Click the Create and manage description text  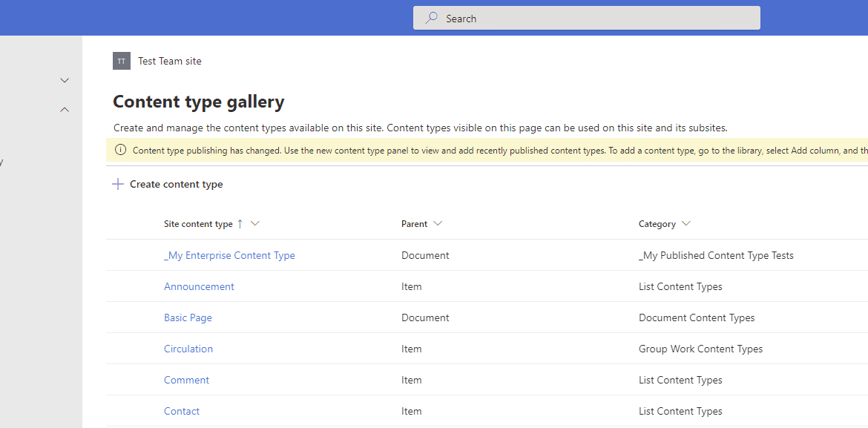pyautogui.click(x=420, y=128)
